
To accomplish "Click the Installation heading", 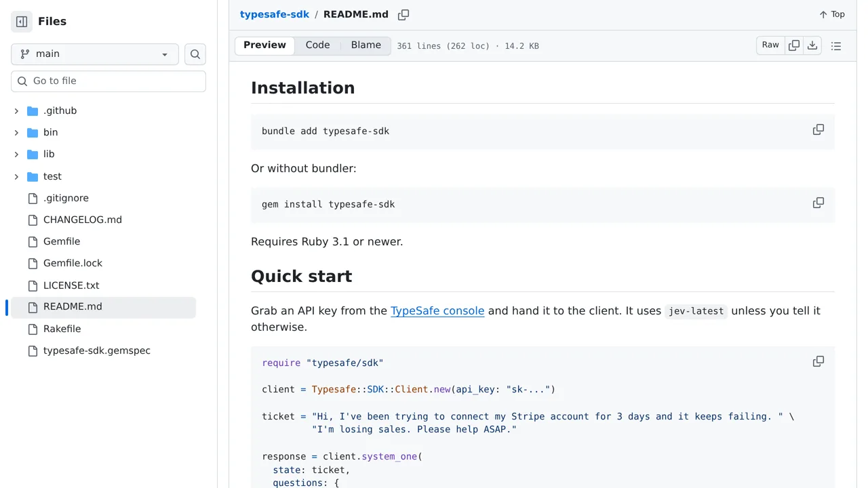I will click(303, 88).
